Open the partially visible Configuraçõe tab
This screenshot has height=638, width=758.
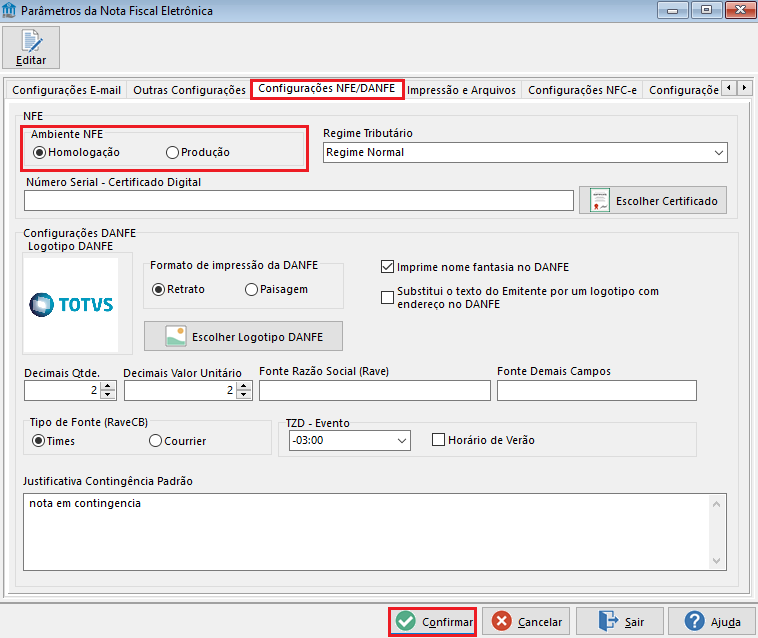(x=683, y=90)
